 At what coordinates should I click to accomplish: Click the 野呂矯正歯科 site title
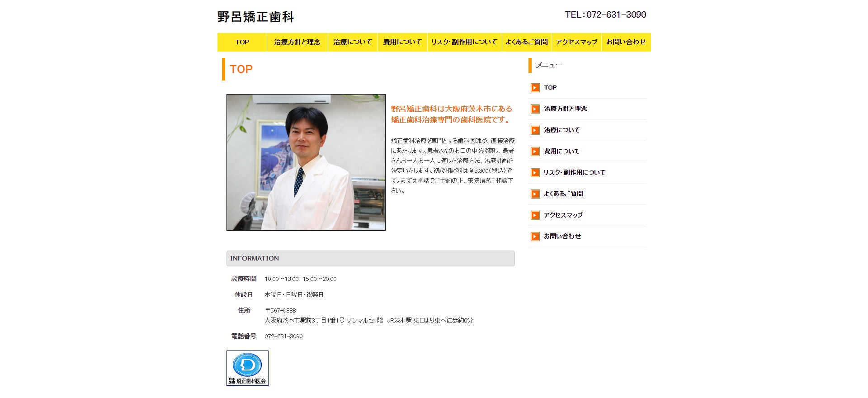point(256,17)
